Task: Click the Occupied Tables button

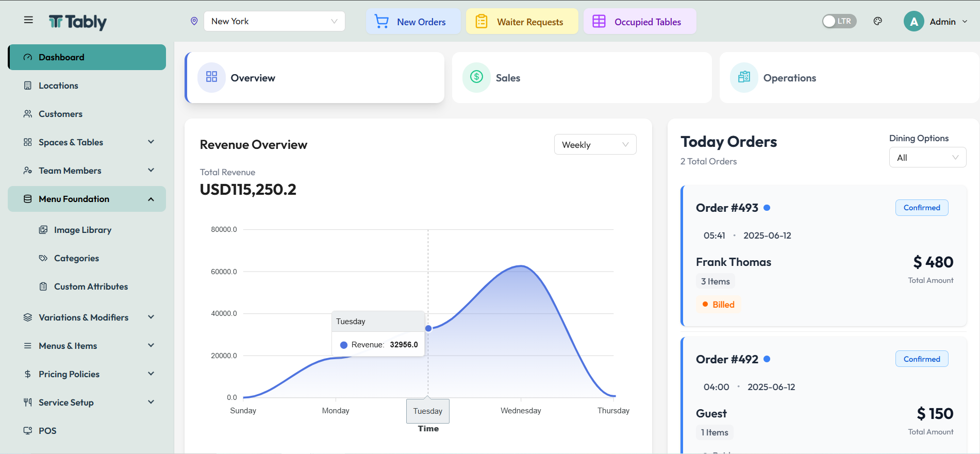Action: [x=640, y=22]
